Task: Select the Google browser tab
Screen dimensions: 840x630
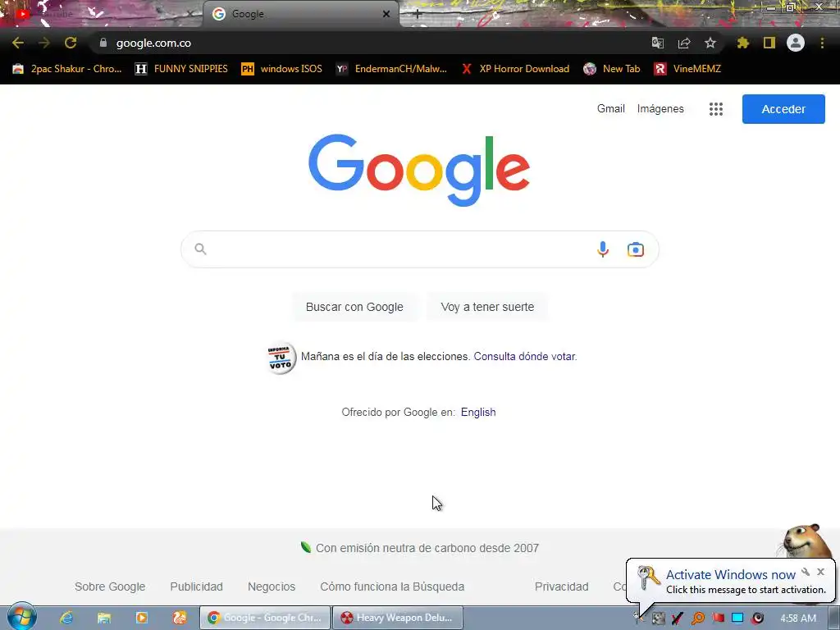Action: click(x=300, y=14)
